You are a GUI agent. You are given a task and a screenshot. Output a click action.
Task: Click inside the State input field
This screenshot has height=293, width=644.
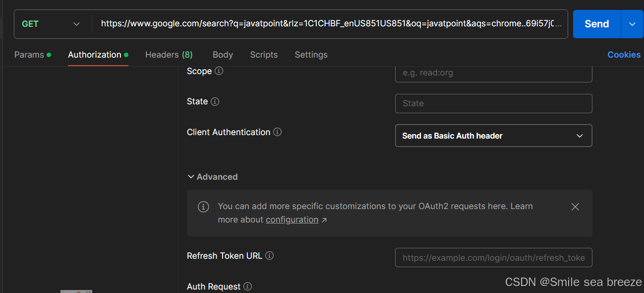pyautogui.click(x=493, y=103)
